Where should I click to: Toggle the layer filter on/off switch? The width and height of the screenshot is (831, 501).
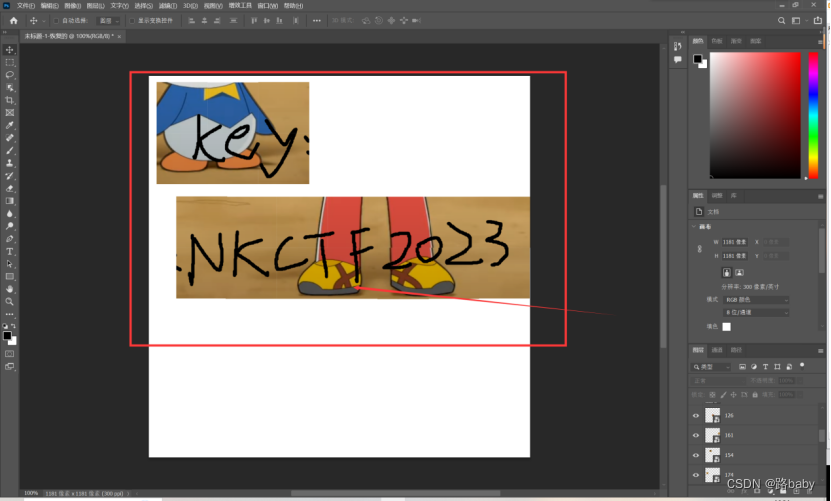click(x=802, y=365)
